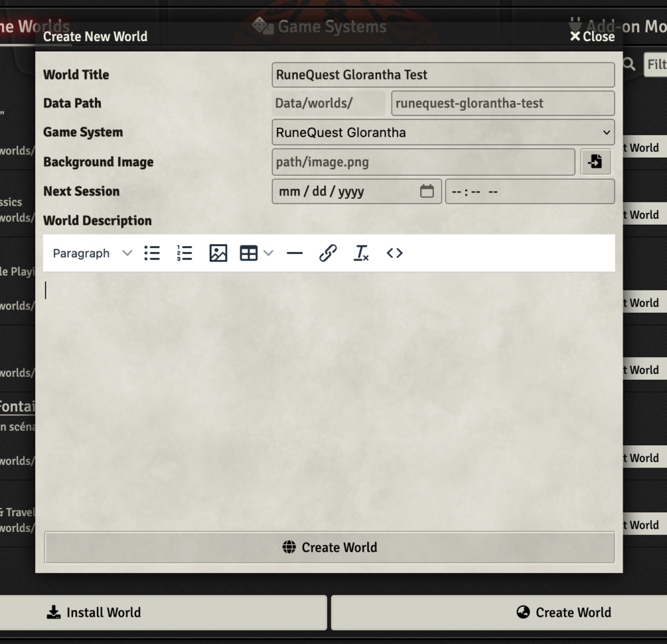Open the Paragraph format dropdown
This screenshot has height=644, width=667.
click(x=92, y=253)
